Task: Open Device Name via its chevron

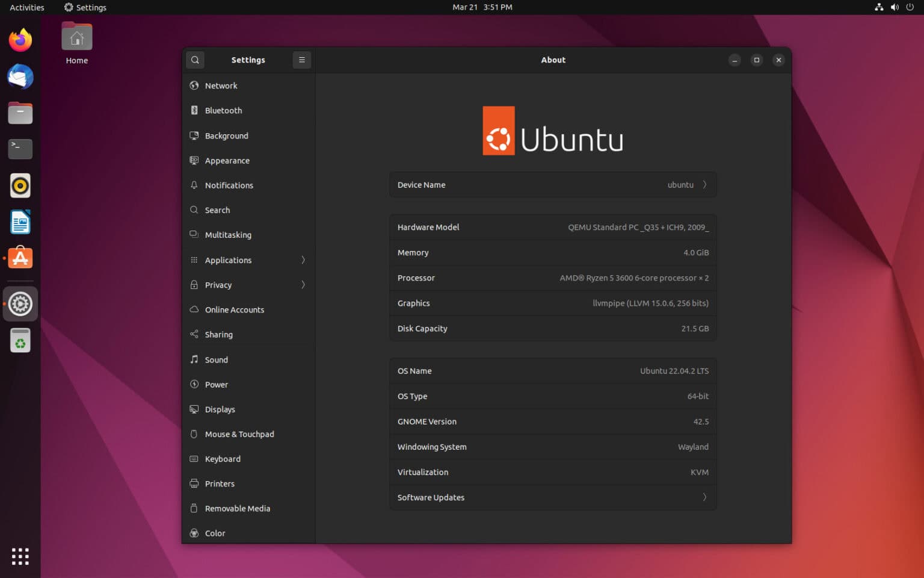Action: click(704, 185)
